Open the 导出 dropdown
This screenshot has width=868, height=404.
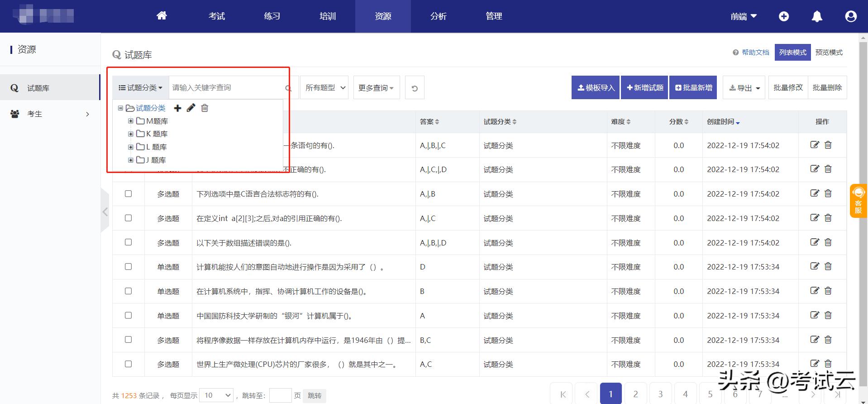744,88
